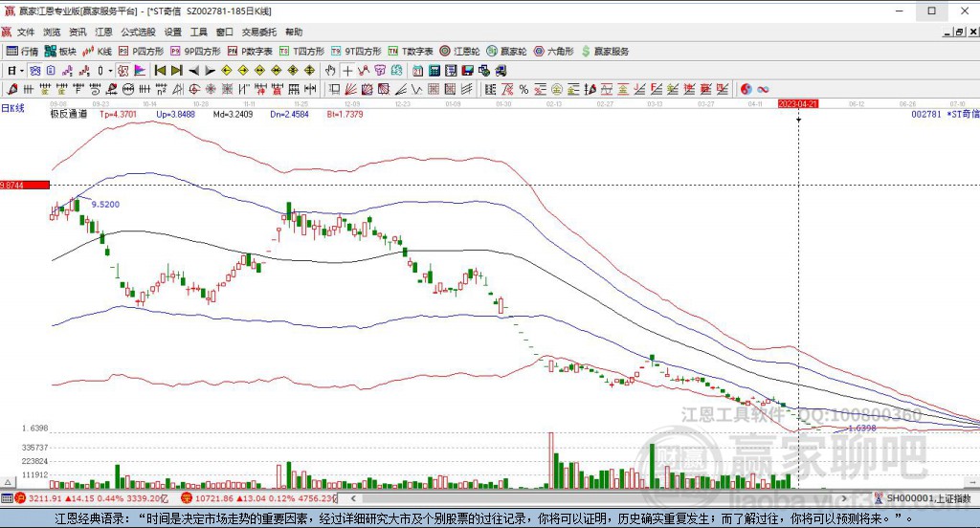
Task: Open the 六角形 hexagon chart tool
Action: (x=554, y=52)
